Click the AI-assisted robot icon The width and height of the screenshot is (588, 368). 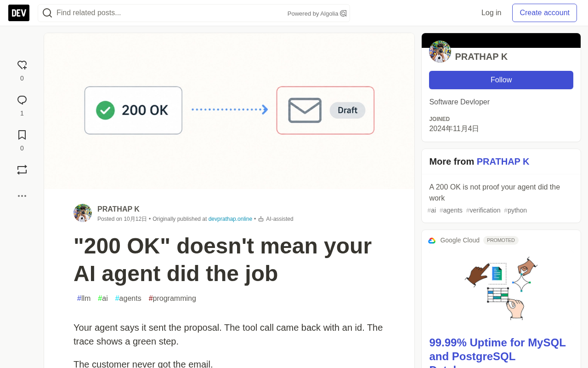pyautogui.click(x=261, y=219)
